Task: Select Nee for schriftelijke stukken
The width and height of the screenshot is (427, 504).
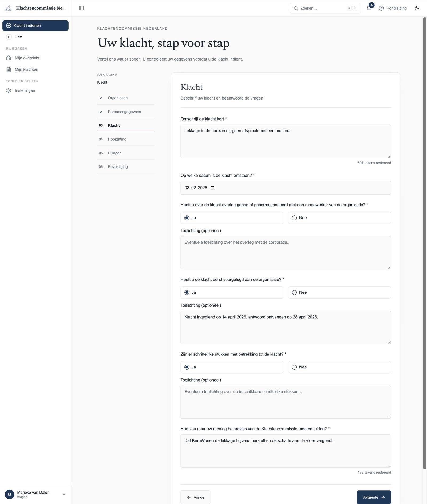Action: pos(339,367)
